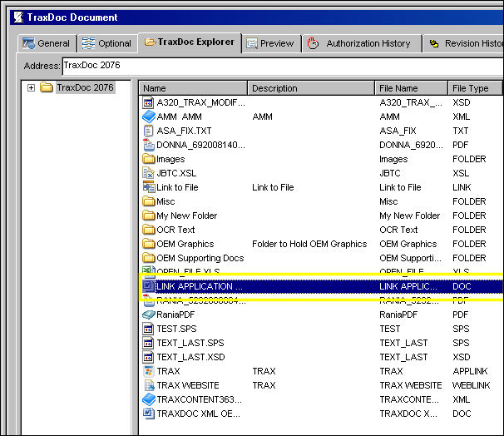Click the TraxDoc Document title bar icon
504x436 pixels.
[x=18, y=17]
